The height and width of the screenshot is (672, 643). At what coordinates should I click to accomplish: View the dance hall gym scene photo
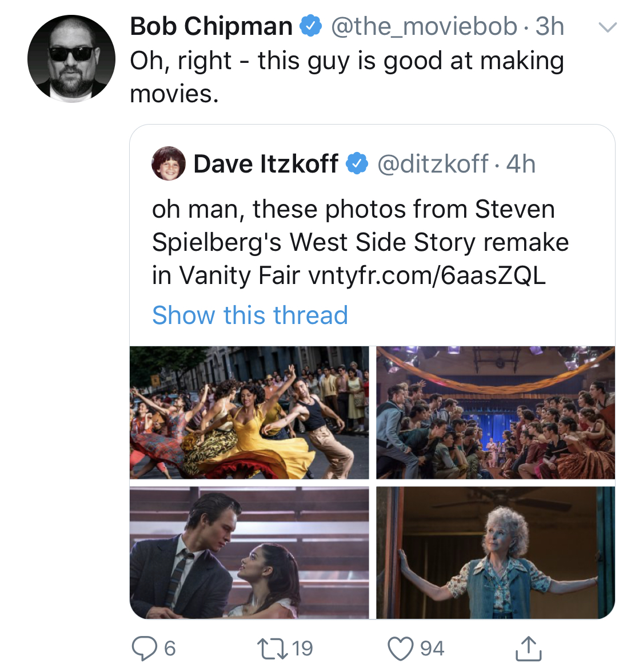click(x=496, y=413)
